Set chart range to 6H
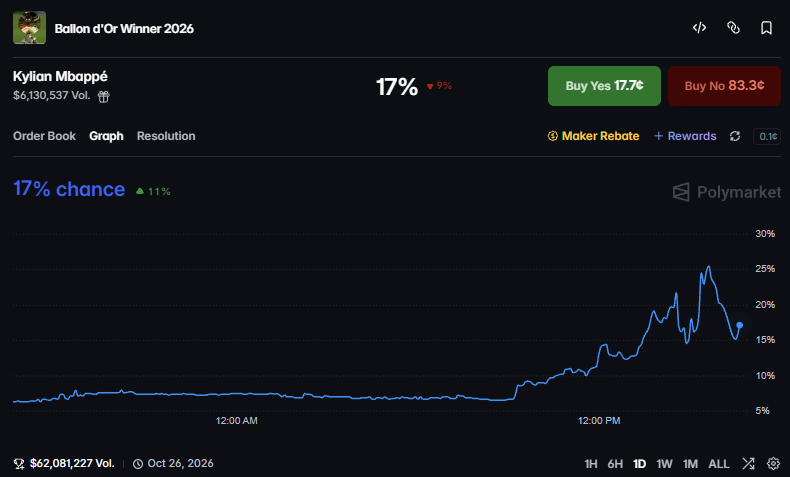 [615, 464]
